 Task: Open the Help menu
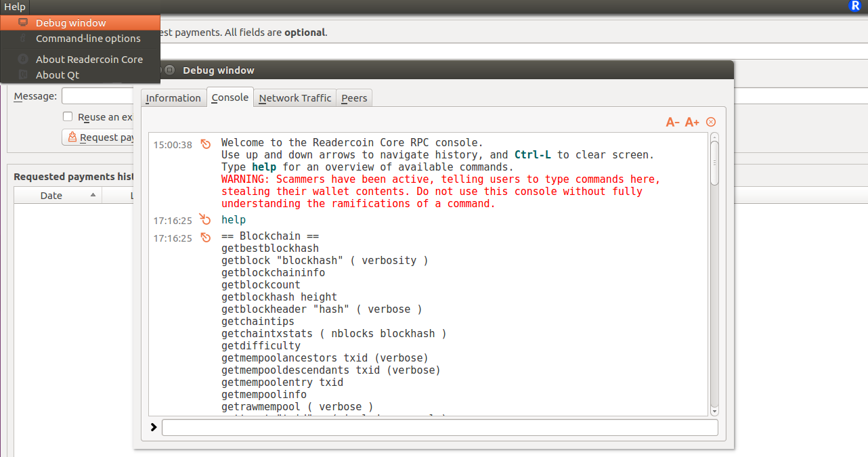point(14,7)
